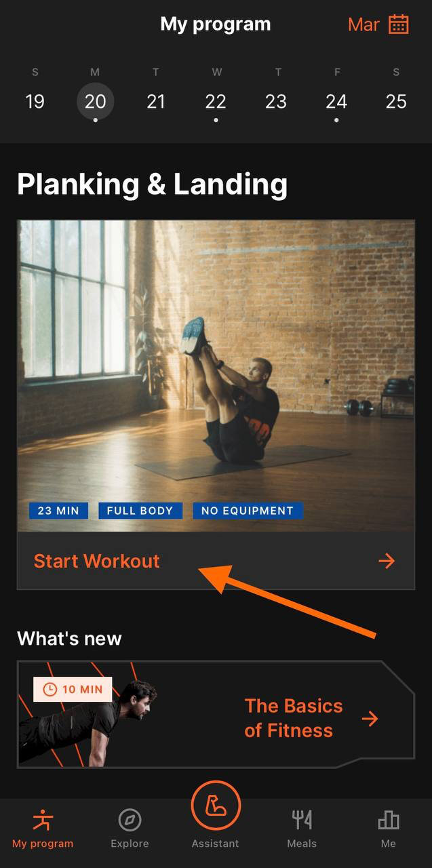Select Wednesday the 22nd in the week strip
Screen dimensions: 432x868
pyautogui.click(x=216, y=102)
